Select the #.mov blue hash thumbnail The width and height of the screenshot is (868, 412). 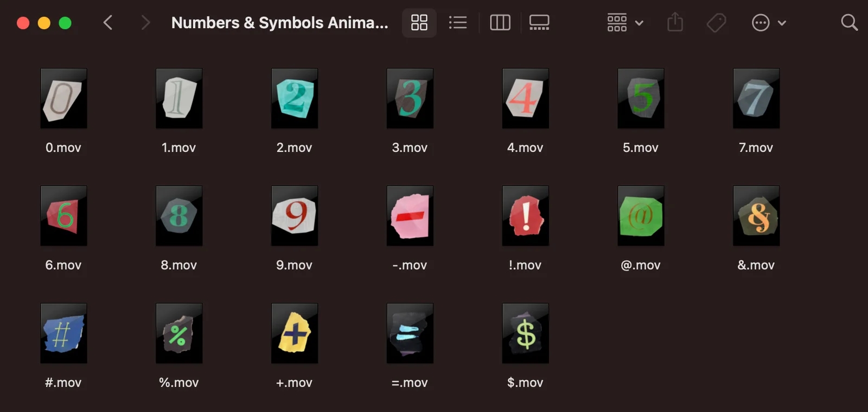(x=63, y=333)
